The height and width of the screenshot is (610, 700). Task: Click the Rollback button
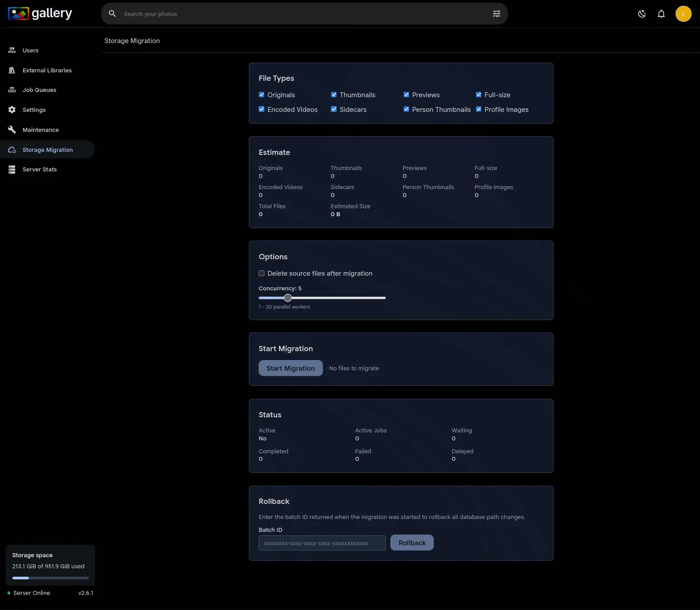coord(412,543)
